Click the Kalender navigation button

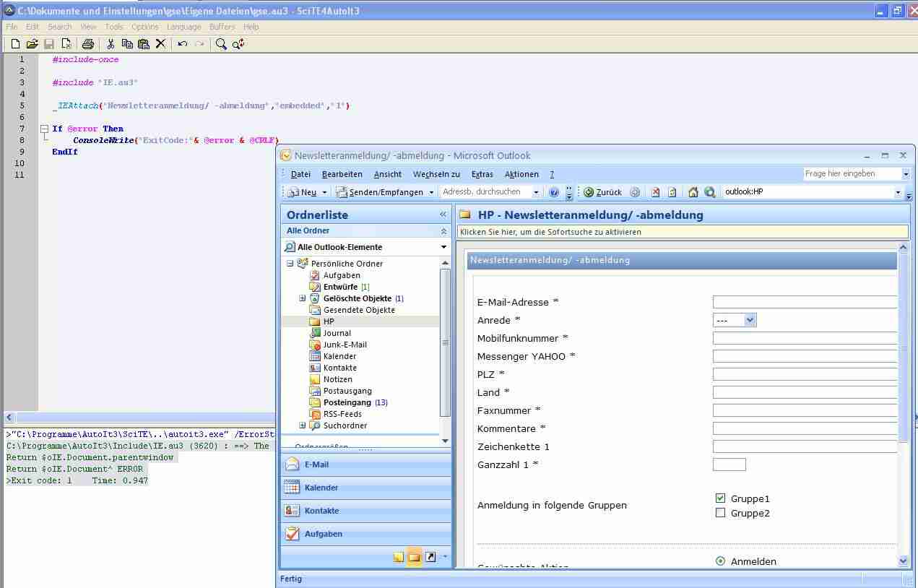pos(321,488)
